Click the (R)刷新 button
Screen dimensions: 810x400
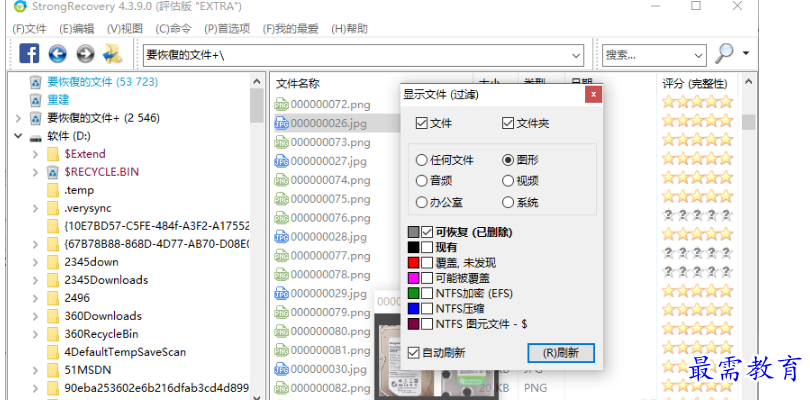click(x=561, y=353)
